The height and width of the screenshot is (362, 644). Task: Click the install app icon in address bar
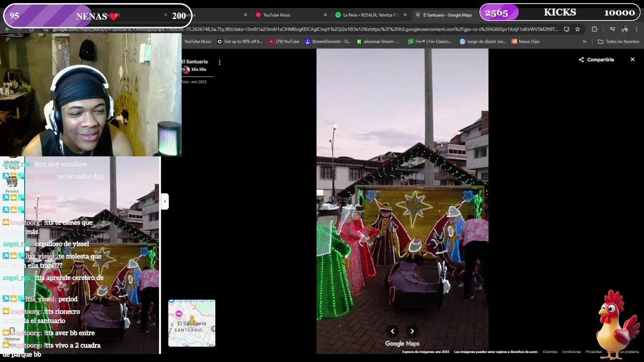tap(567, 29)
